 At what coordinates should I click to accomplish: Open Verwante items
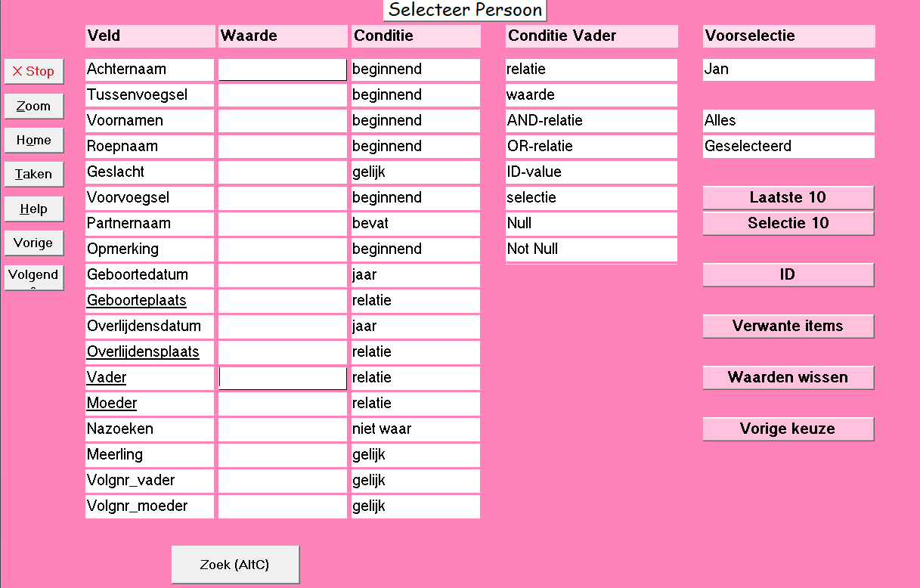[x=788, y=326]
